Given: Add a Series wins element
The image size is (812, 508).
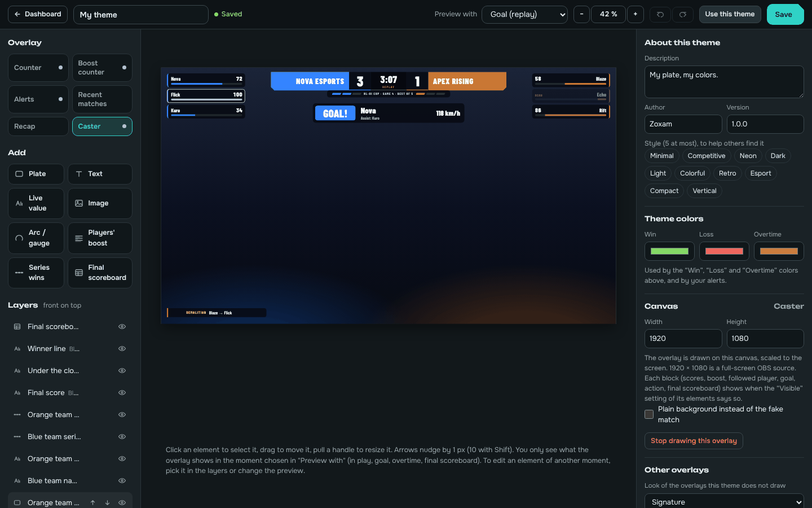Looking at the screenshot, I should pyautogui.click(x=36, y=273).
